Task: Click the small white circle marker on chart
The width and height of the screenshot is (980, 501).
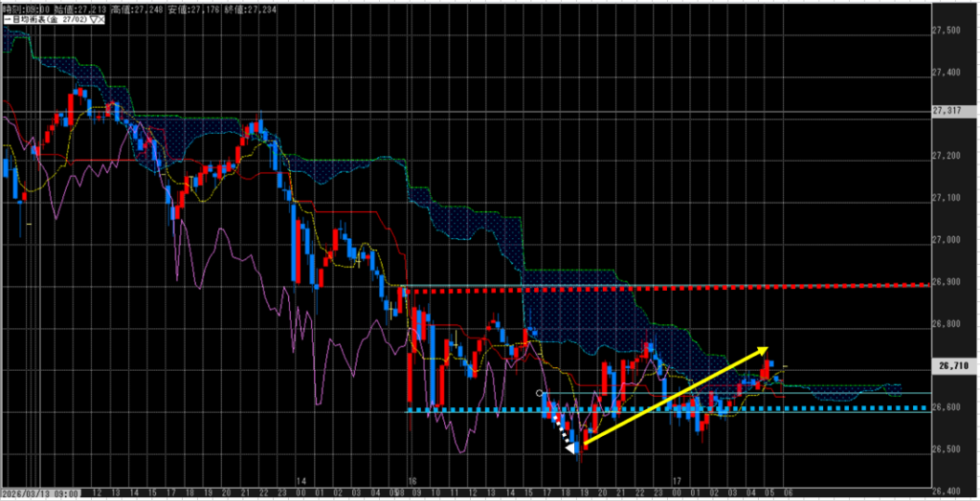Action: point(540,393)
